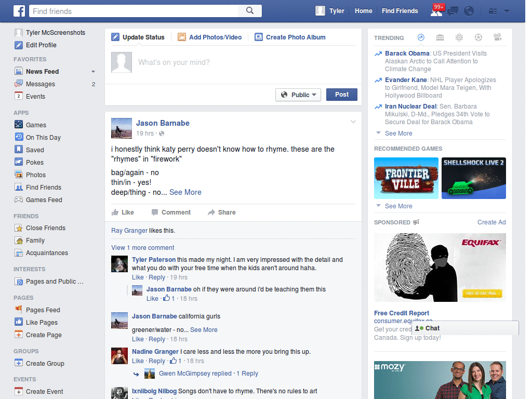This screenshot has height=399, width=532.
Task: Expand View 1 more comment
Action: point(142,248)
